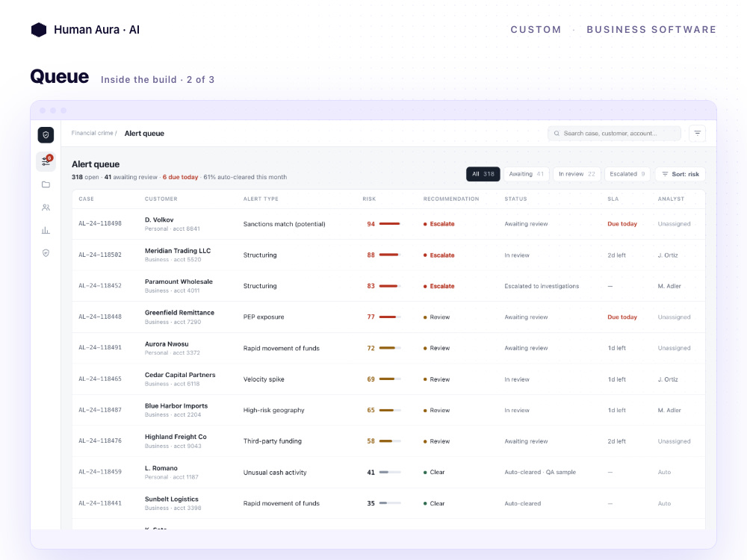Screen dimensions: 747x560
Task: Click analyst J. Ortiz on Meridian row
Action: coord(668,255)
